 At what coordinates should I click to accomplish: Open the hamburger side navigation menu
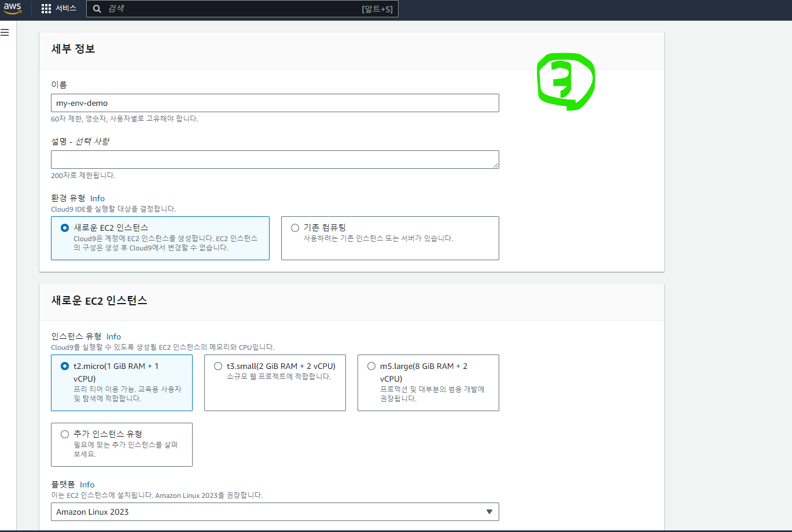click(x=5, y=32)
